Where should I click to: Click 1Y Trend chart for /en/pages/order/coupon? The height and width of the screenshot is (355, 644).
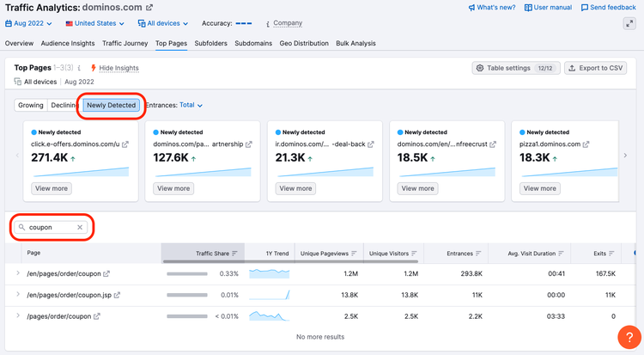270,273
